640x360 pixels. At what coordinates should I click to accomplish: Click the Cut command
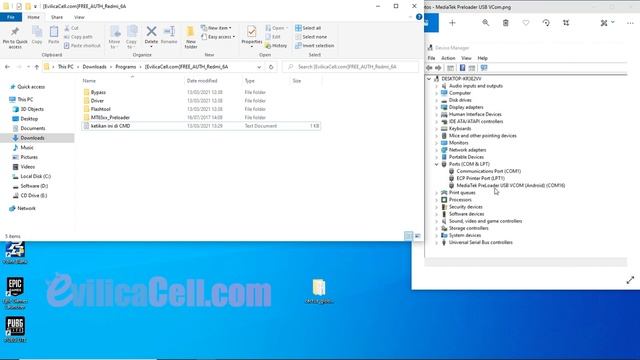71,28
